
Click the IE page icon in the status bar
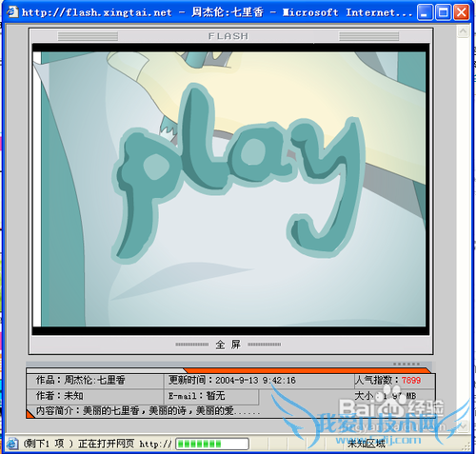point(12,444)
